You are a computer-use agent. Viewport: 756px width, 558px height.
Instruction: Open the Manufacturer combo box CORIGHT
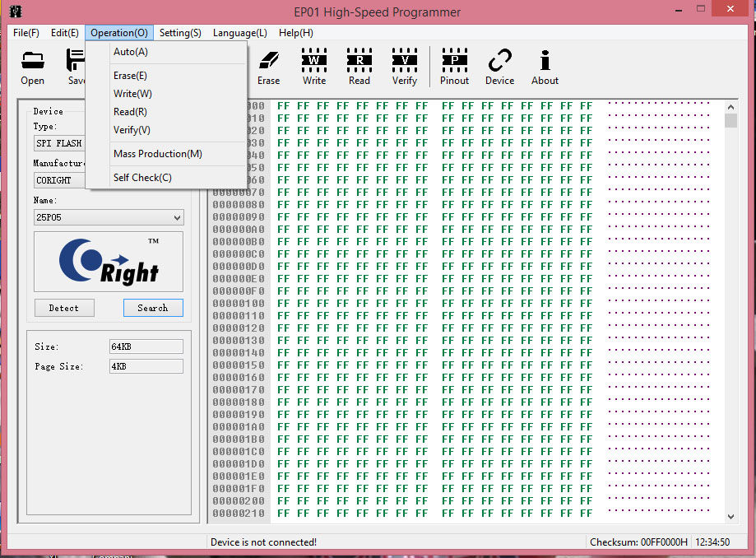[x=60, y=180]
